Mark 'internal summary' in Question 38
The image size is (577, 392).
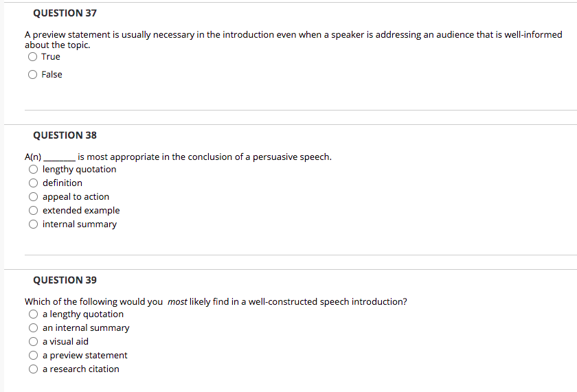tap(32, 224)
